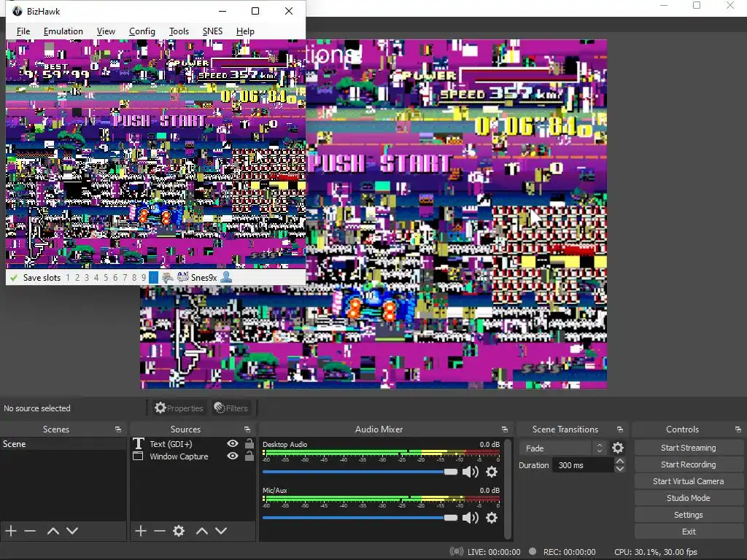Screen dimensions: 747x560
Task: Open the Help menu in BizHawk
Action: pyautogui.click(x=245, y=31)
